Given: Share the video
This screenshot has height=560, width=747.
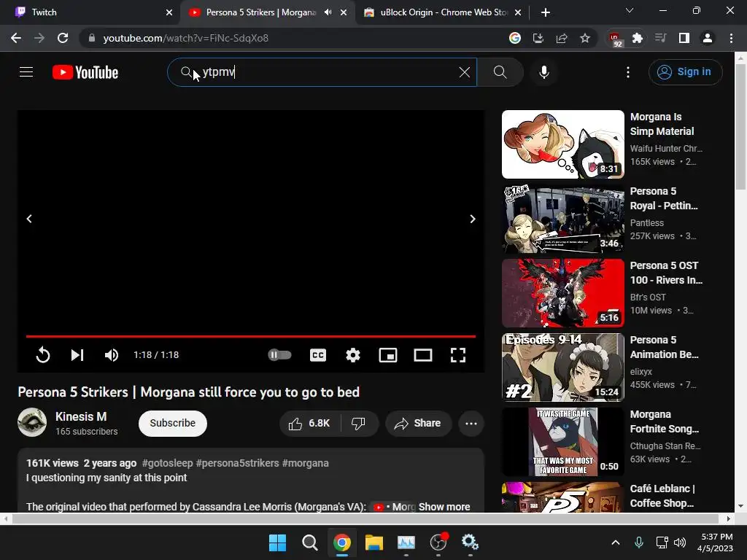Looking at the screenshot, I should tap(418, 424).
